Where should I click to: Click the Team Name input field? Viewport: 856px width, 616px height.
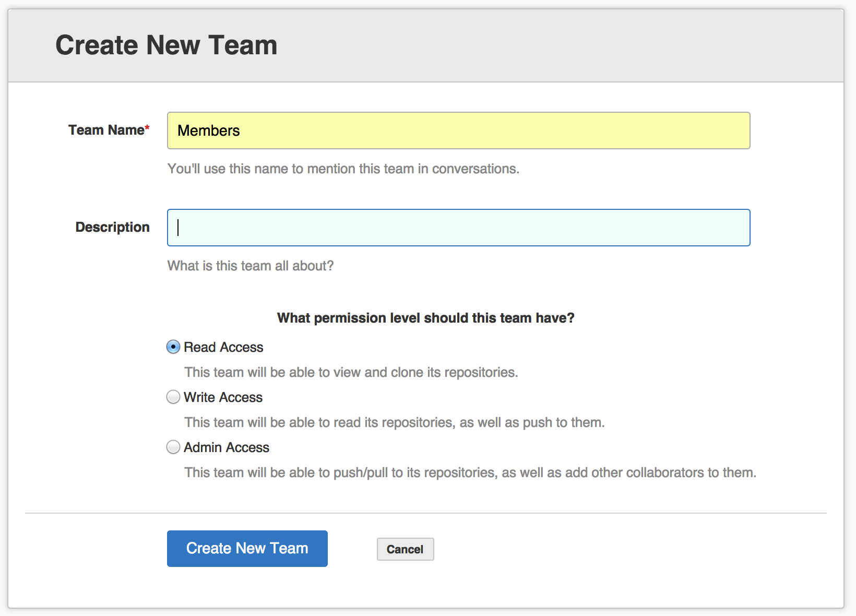tap(458, 131)
